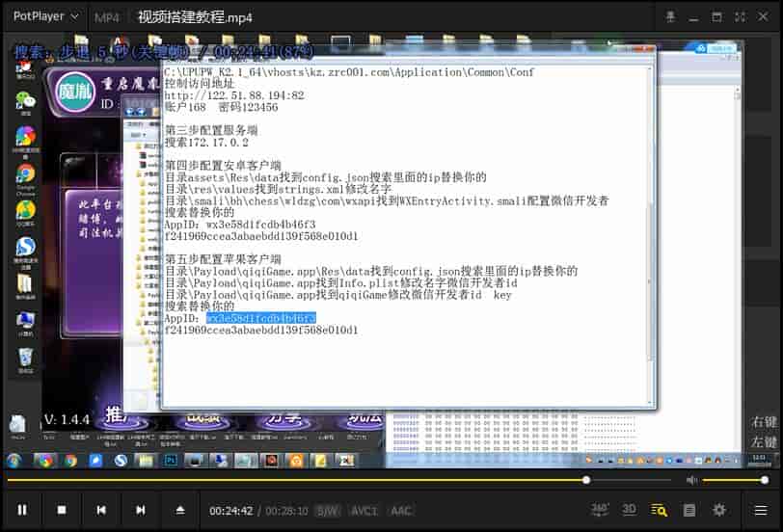Click the 魔航 round logo in the game window

[75, 92]
